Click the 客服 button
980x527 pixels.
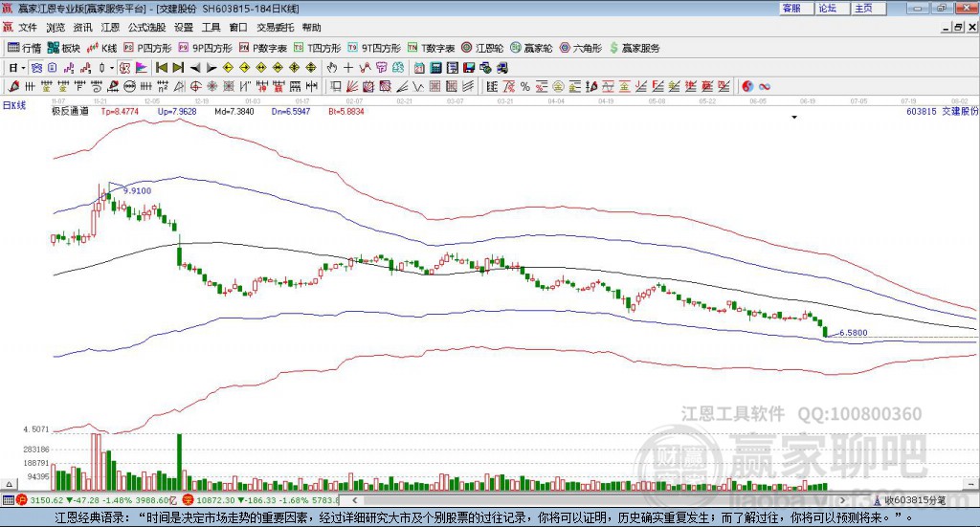[x=796, y=8]
